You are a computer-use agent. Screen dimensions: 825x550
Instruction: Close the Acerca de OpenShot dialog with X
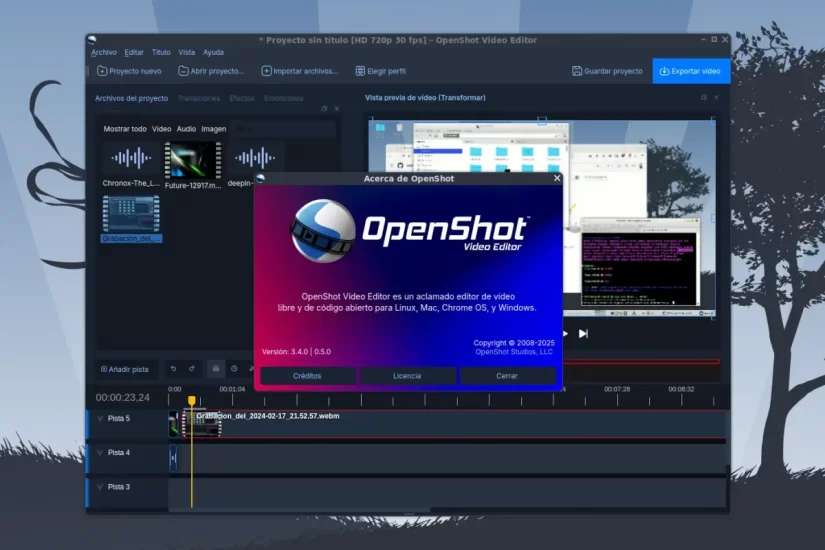pyautogui.click(x=557, y=178)
